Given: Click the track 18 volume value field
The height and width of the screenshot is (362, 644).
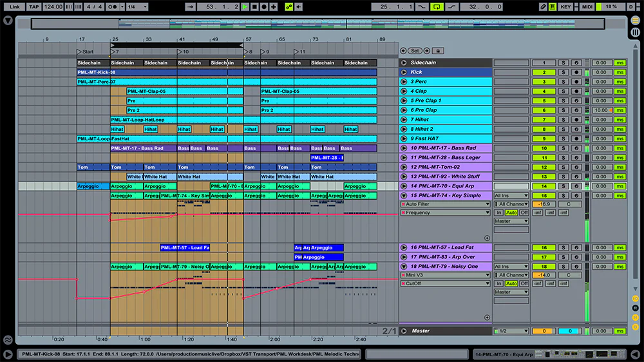Looking at the screenshot, I should (544, 275).
